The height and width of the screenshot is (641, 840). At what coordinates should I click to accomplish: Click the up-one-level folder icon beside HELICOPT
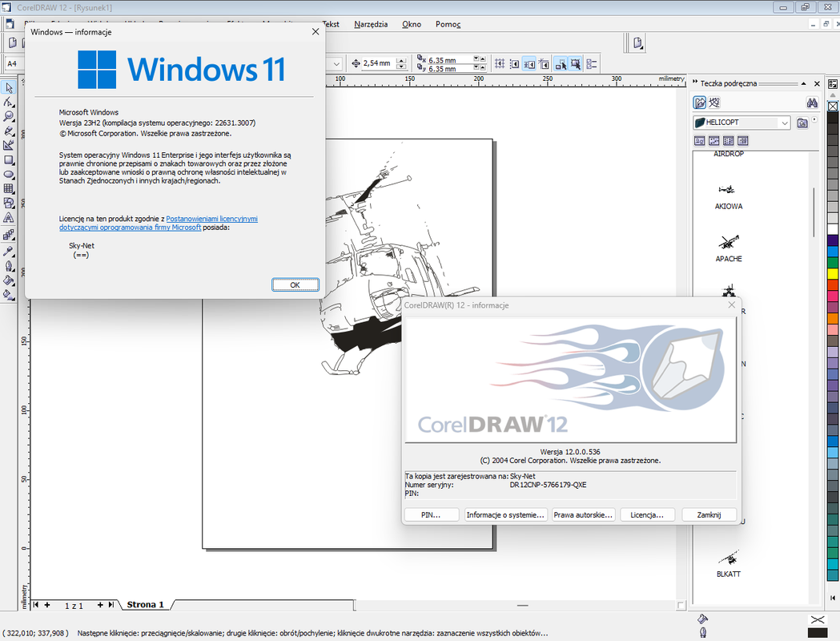802,123
